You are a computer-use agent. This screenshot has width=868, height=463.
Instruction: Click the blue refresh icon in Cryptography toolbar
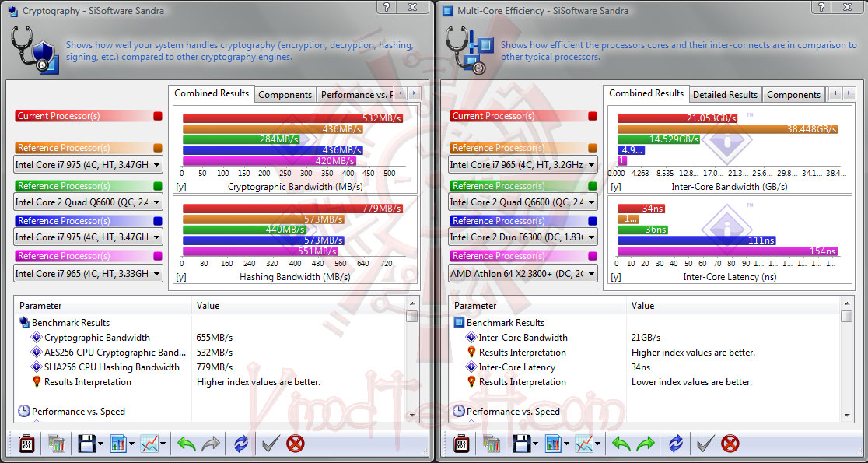point(241,444)
